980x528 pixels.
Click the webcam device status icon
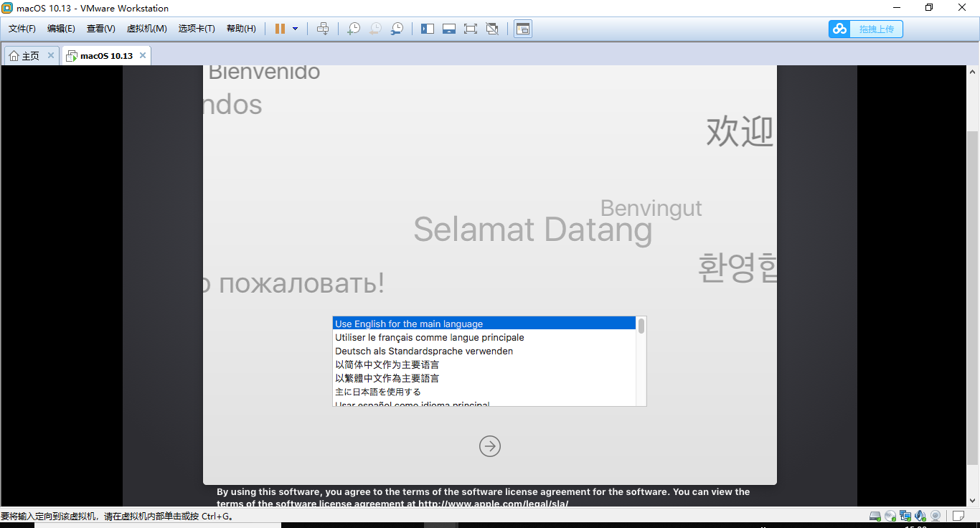click(x=936, y=516)
